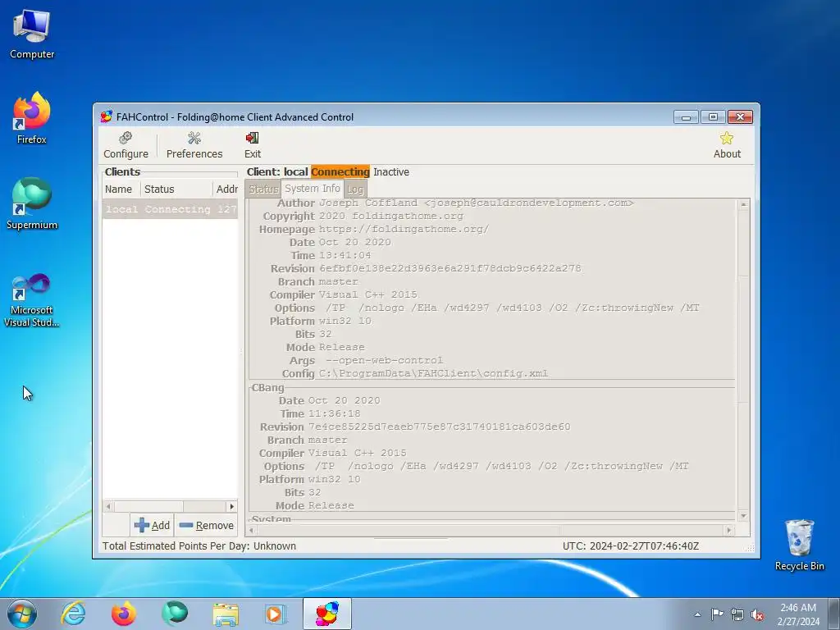Image resolution: width=840 pixels, height=630 pixels.
Task: Open the Windows Start menu orb
Action: pos(22,614)
